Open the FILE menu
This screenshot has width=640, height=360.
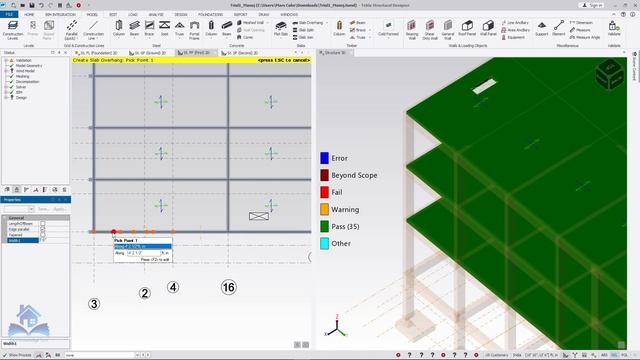coord(9,14)
